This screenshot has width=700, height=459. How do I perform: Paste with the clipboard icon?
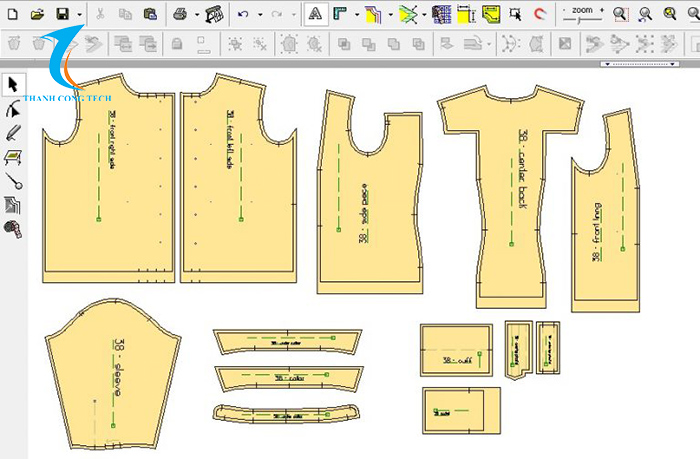tap(150, 14)
